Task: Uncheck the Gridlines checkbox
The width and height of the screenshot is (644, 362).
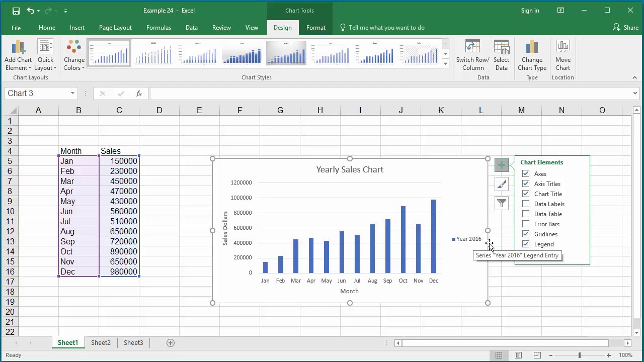Action: coord(526,234)
